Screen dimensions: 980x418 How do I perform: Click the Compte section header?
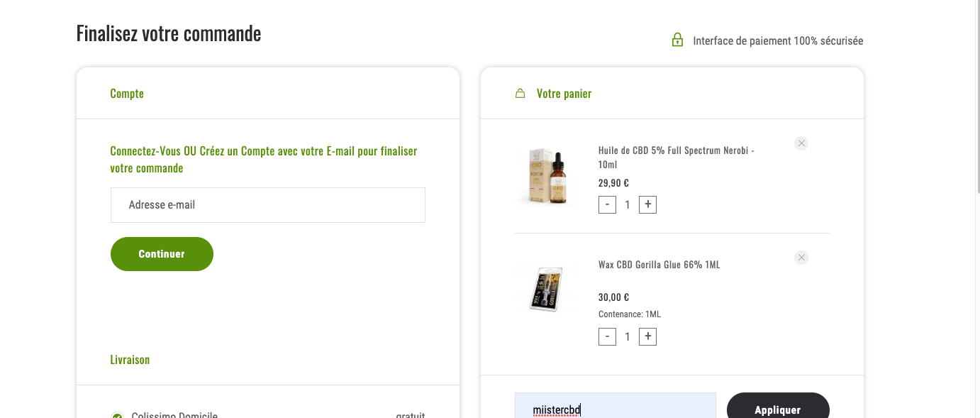(x=127, y=94)
